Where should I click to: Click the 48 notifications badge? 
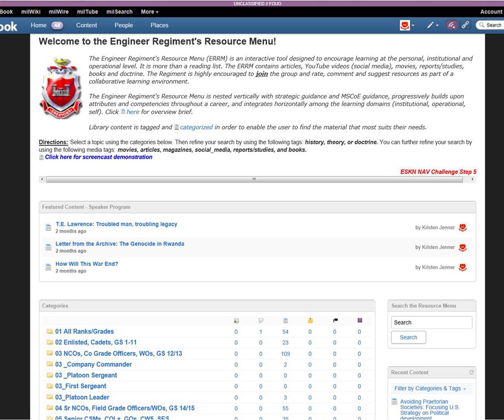coord(57,25)
